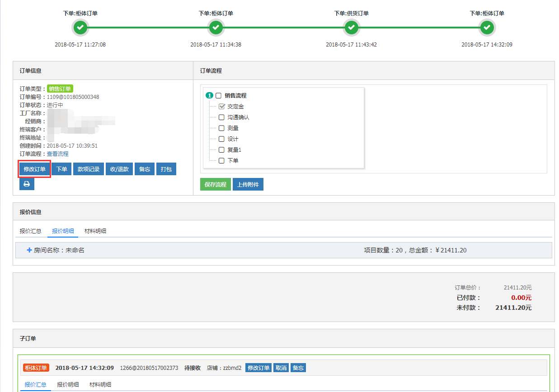Image resolution: width=559 pixels, height=392 pixels.
Task: Click the green 销售订单 order type tag
Action: tap(60, 89)
